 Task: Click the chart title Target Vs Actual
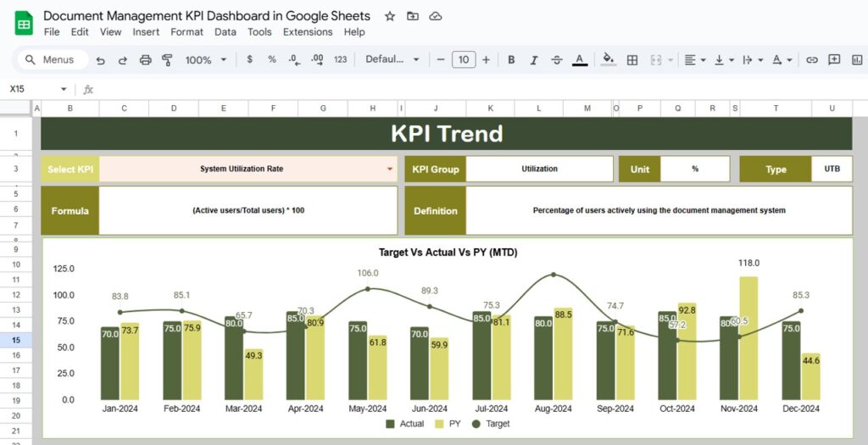pos(448,253)
